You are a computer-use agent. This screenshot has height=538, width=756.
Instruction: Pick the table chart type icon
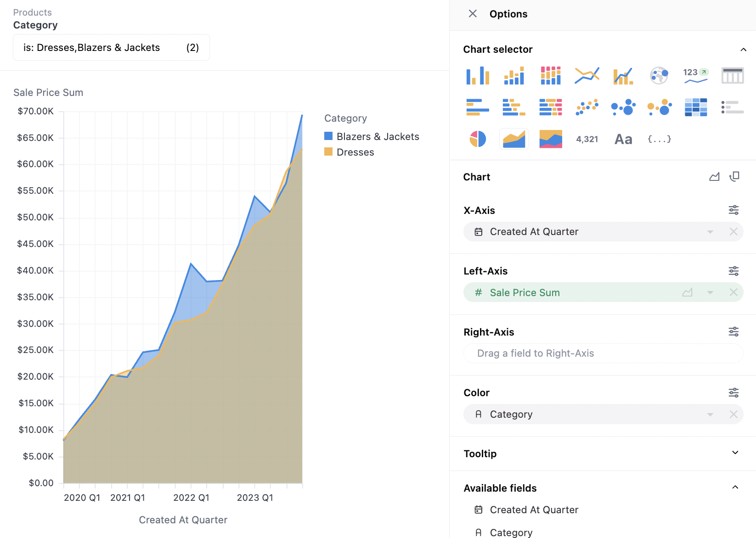(732, 76)
